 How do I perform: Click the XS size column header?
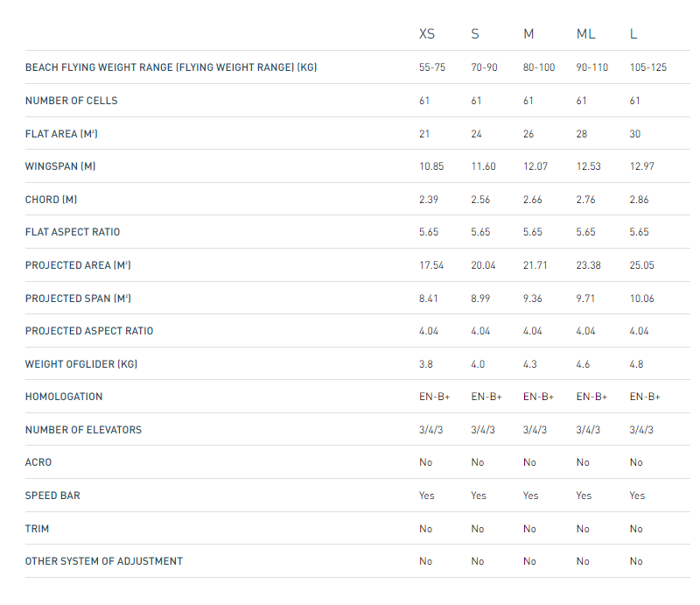(x=426, y=34)
